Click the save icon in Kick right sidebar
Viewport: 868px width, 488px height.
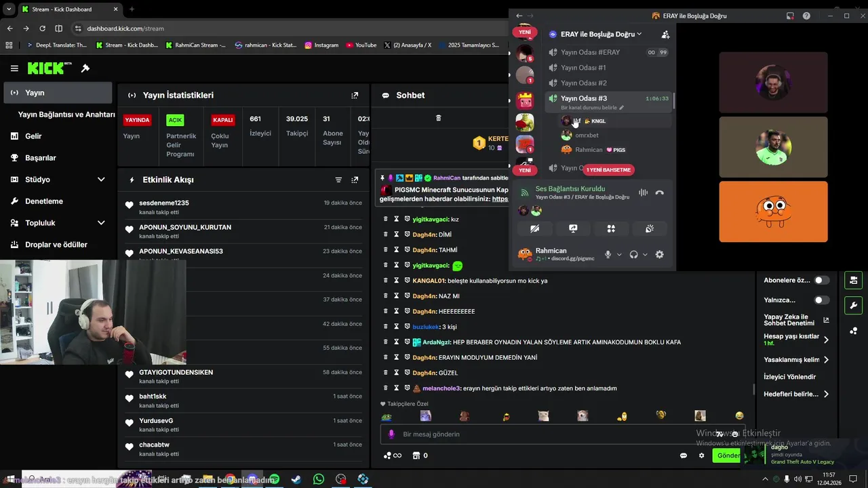[x=853, y=280]
